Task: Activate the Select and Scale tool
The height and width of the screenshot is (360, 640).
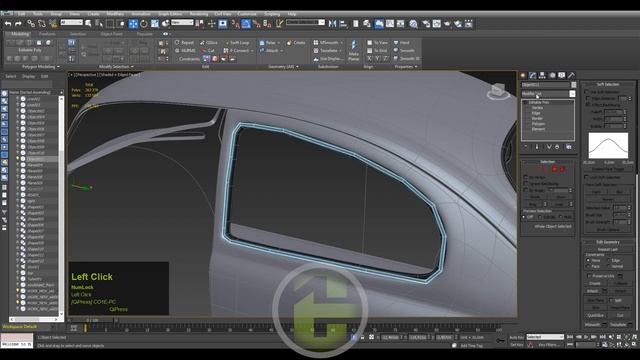Action: pos(155,24)
